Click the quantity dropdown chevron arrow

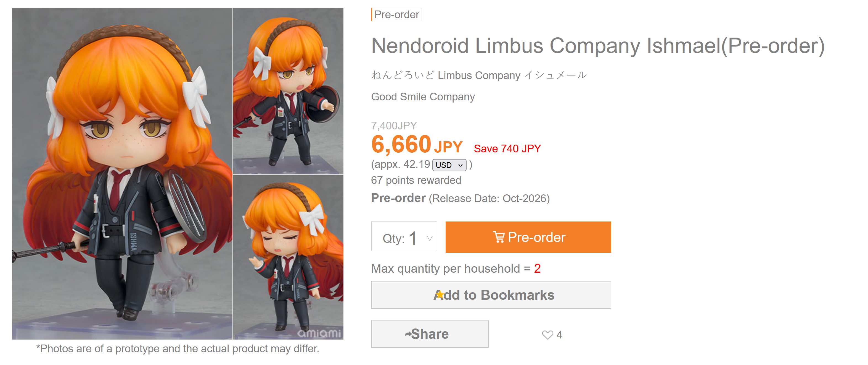tap(430, 238)
